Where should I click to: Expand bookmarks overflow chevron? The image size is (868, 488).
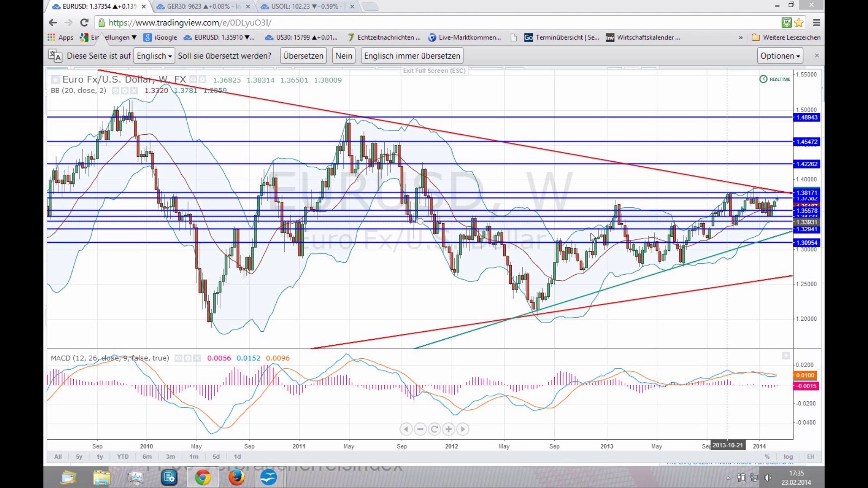(x=741, y=38)
